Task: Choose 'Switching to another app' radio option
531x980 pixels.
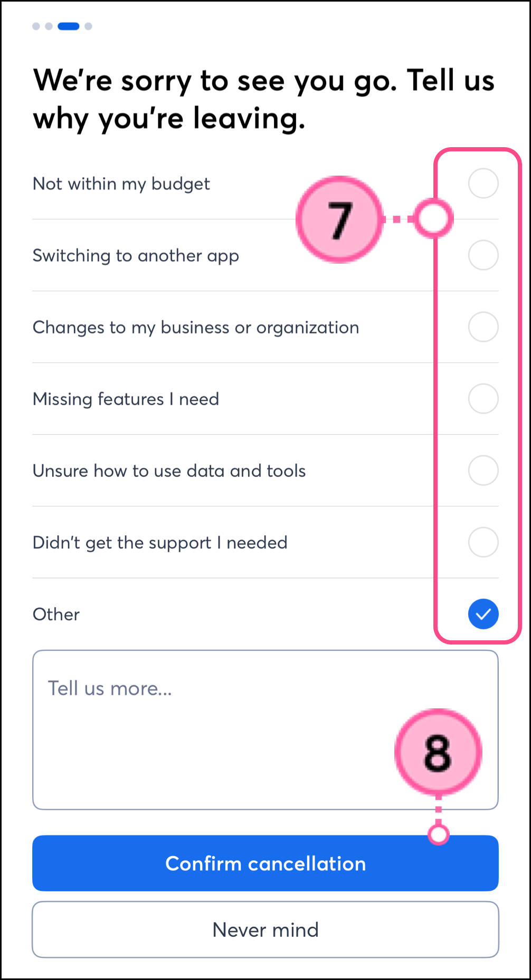Action: [483, 255]
